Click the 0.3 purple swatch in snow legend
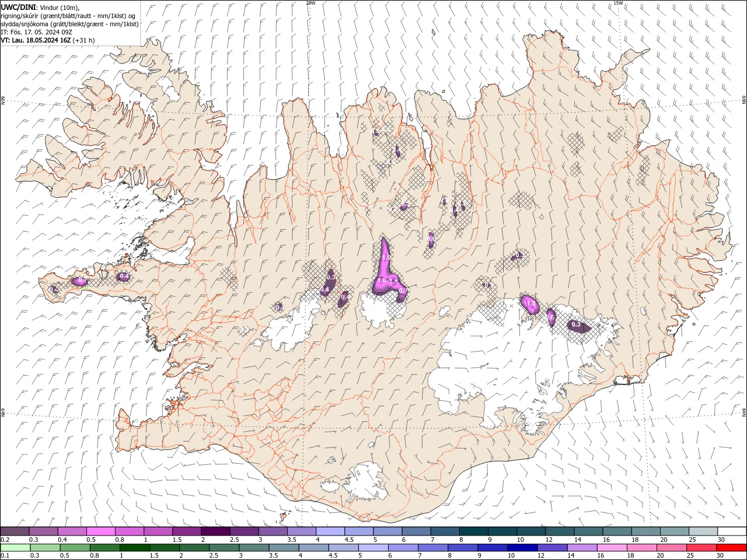This screenshot has width=747, height=560. coord(43,531)
